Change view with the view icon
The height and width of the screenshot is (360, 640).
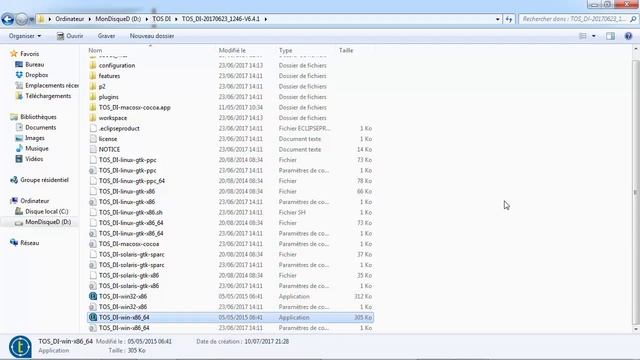point(583,36)
